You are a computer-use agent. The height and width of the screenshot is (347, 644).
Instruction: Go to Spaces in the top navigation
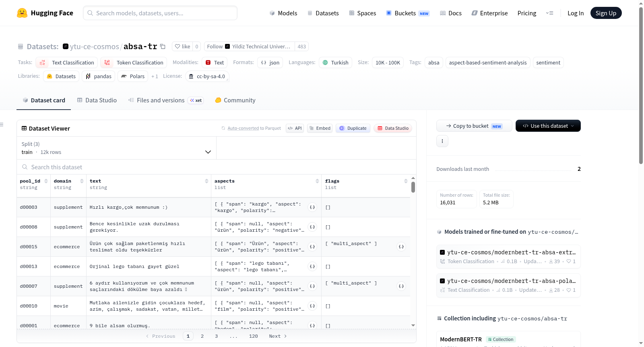(x=362, y=13)
